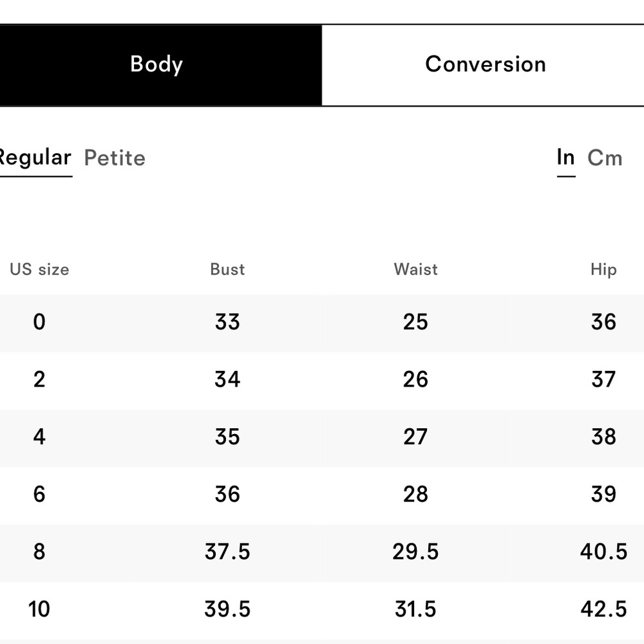Click waist value 25
Screen dimensions: 644x644
coord(415,321)
